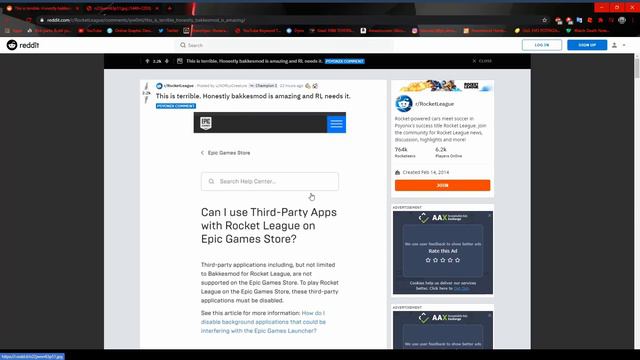Click the Epic Games logo in the image

pos(206,123)
